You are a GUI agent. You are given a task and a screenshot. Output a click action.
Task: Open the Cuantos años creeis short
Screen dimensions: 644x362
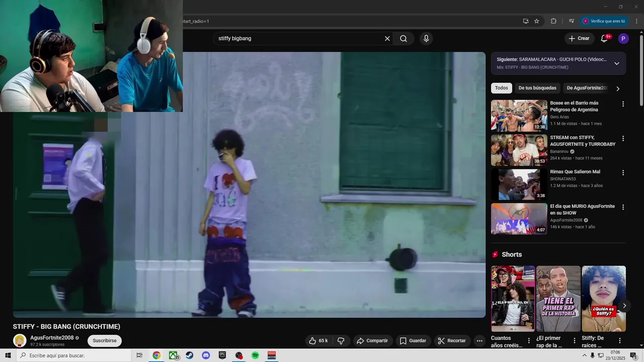pyautogui.click(x=513, y=299)
